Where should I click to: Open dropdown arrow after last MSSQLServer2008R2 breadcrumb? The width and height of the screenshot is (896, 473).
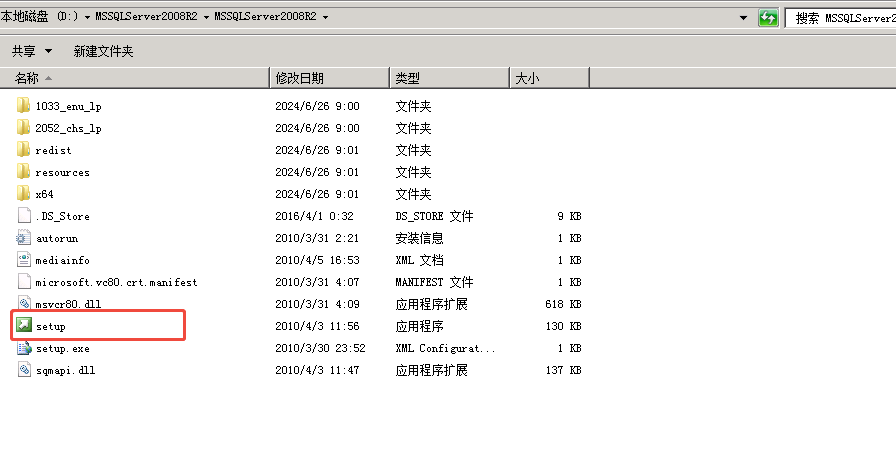pyautogui.click(x=325, y=17)
